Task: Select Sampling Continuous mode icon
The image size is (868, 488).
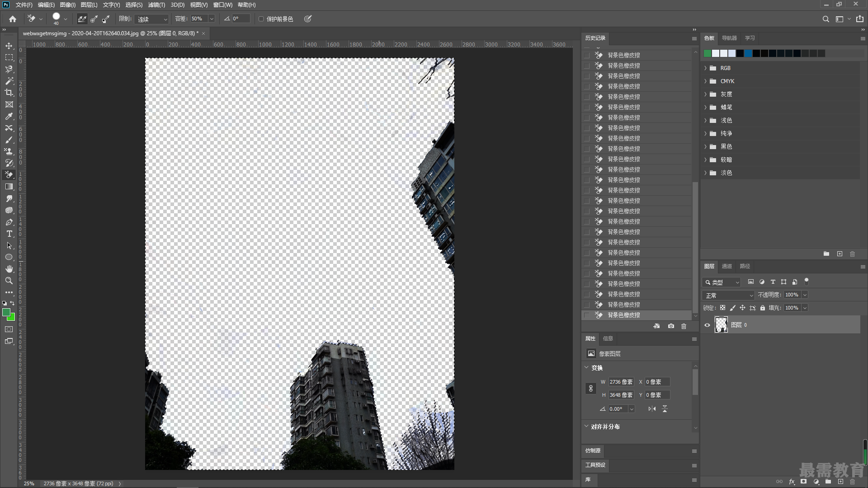Action: [82, 19]
